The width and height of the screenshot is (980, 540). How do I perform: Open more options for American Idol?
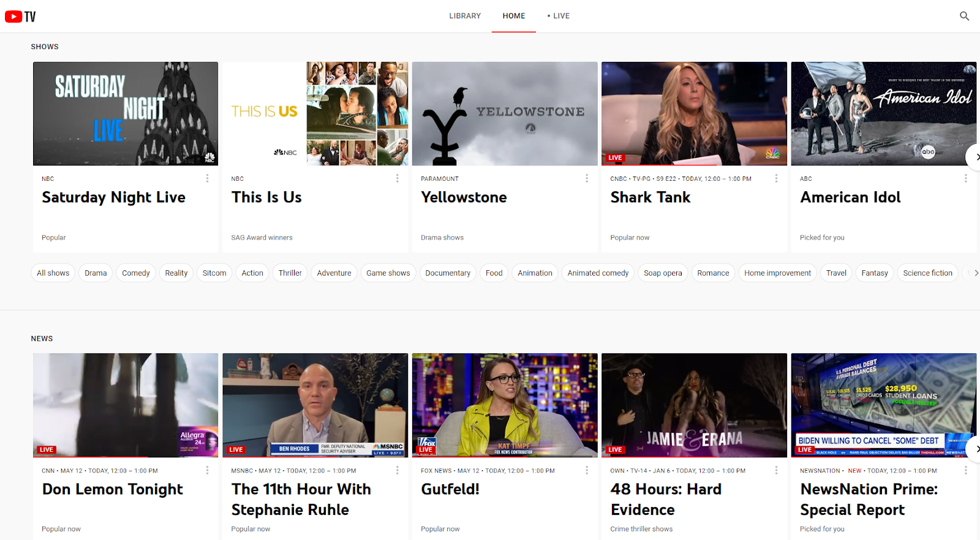tap(965, 178)
